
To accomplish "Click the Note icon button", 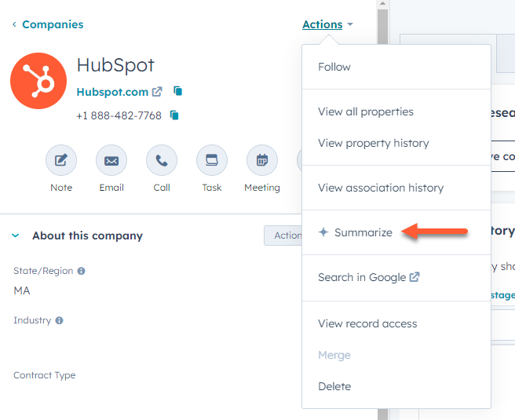I will click(x=61, y=161).
